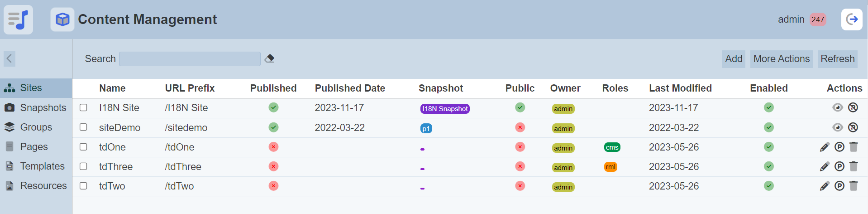This screenshot has width=868, height=214.
Task: Refresh the sites list
Action: tap(837, 59)
